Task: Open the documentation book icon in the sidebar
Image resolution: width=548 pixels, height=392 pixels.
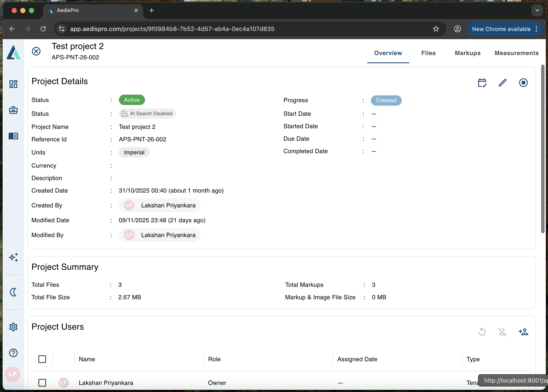Action: point(13,136)
